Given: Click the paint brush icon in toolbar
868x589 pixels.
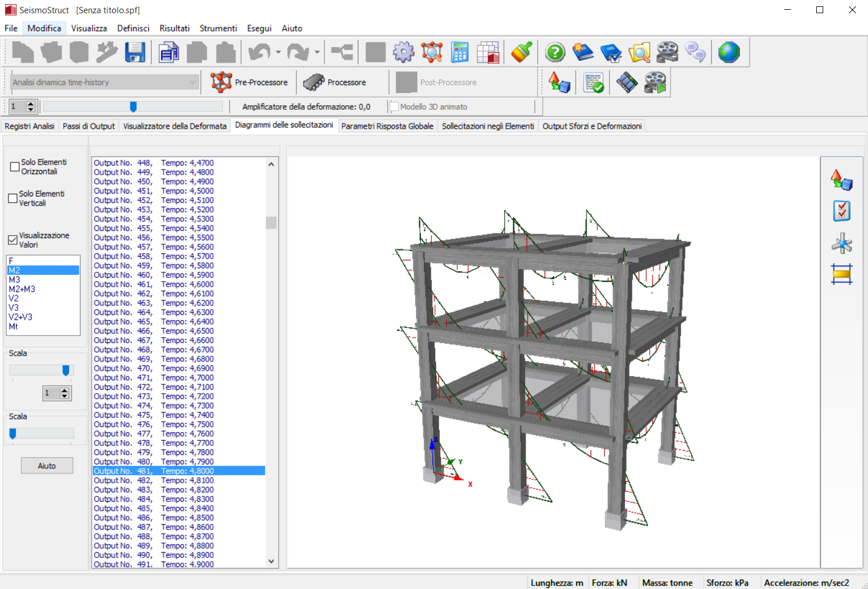Looking at the screenshot, I should [522, 52].
